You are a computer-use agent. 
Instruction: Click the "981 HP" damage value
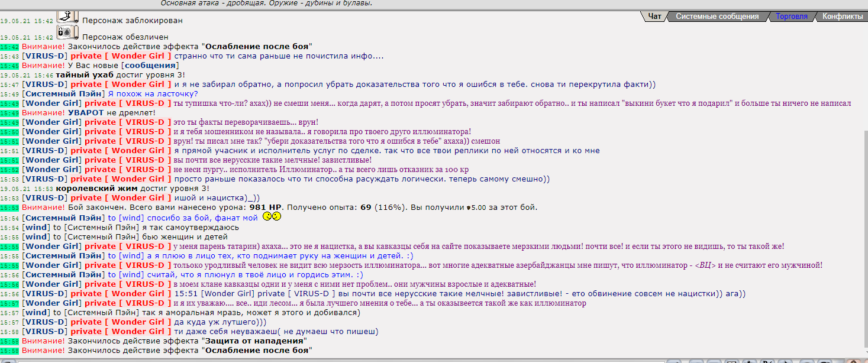click(265, 208)
